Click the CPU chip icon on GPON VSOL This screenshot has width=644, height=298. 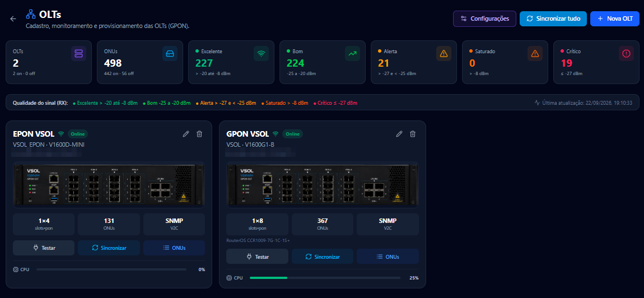[x=229, y=278]
